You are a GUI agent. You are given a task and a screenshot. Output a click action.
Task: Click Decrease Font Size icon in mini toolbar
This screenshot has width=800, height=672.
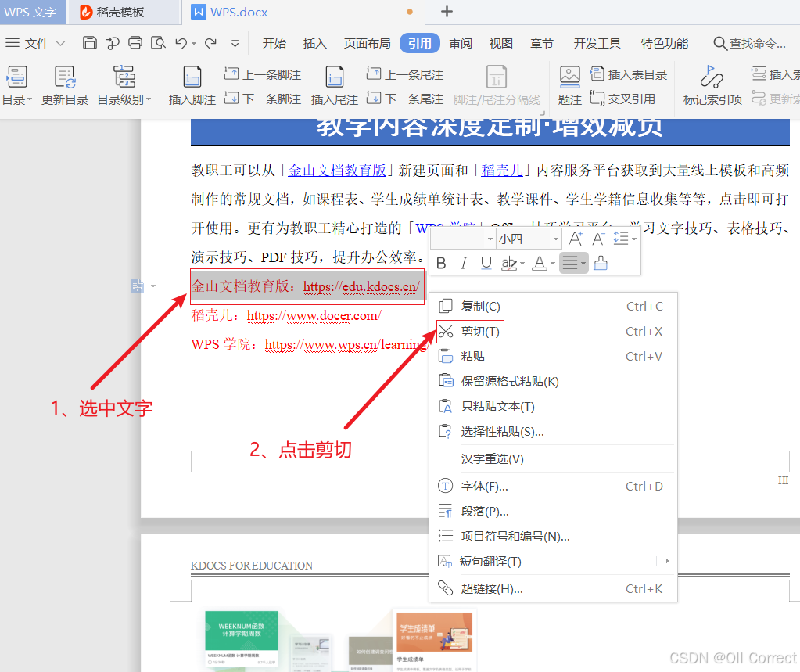(x=598, y=239)
